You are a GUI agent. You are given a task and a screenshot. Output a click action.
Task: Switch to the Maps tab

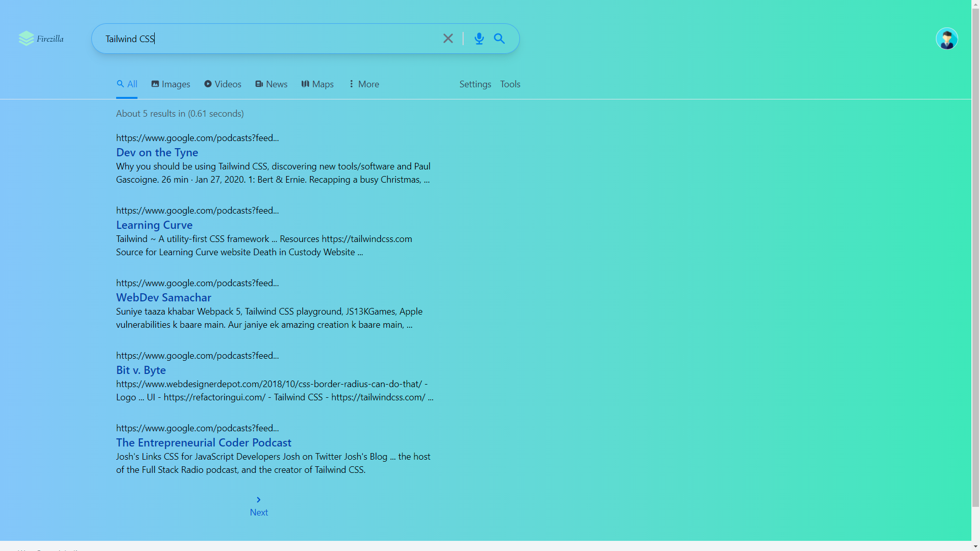(x=318, y=84)
